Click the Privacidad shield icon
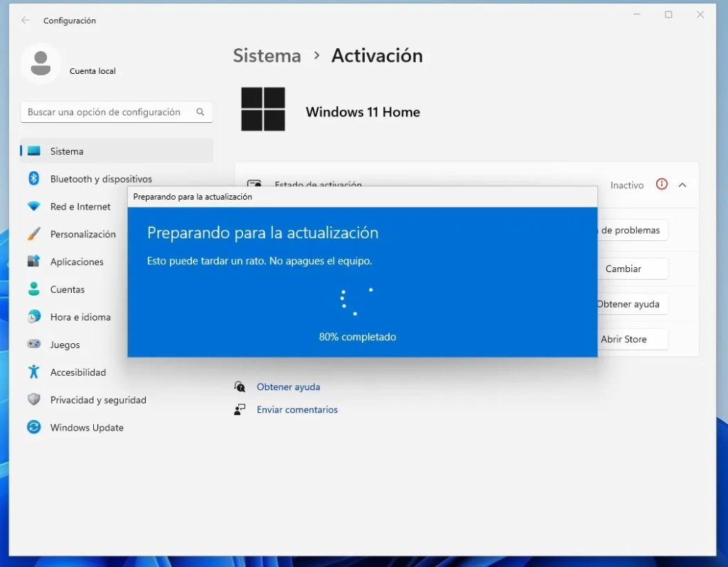Viewport: 728px width, 567px height. (34, 399)
